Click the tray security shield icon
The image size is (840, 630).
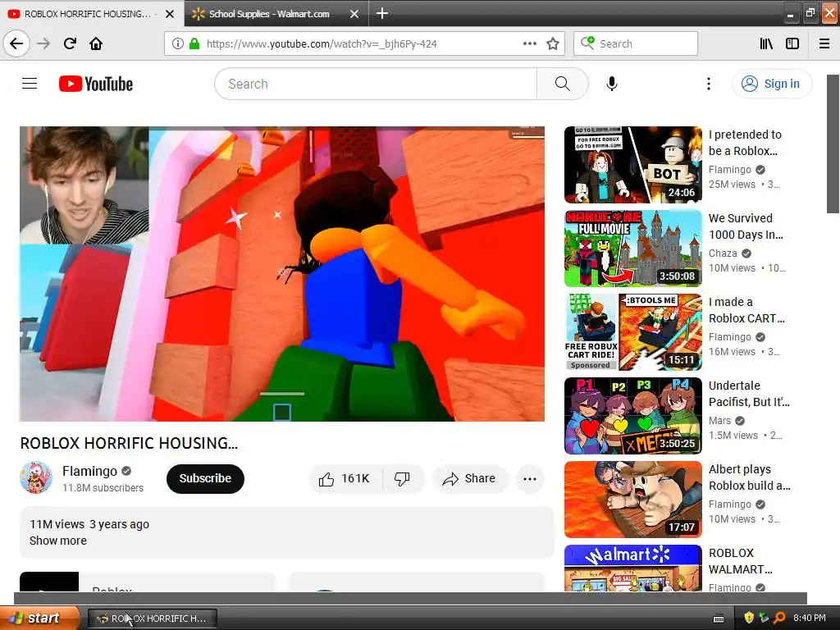pos(749,618)
